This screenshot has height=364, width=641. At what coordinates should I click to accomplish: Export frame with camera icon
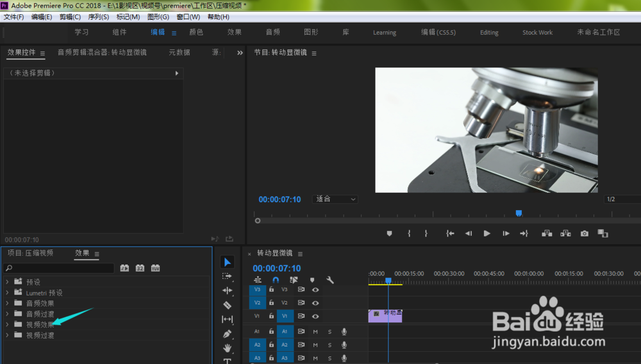585,234
